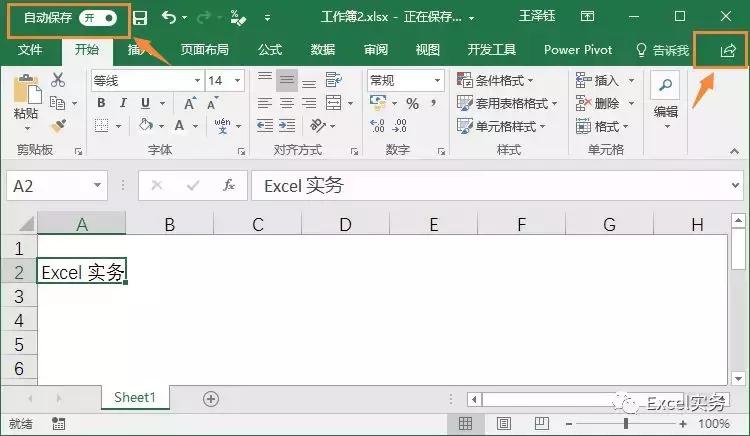
Task: Expand the formula bar
Action: coord(736,185)
